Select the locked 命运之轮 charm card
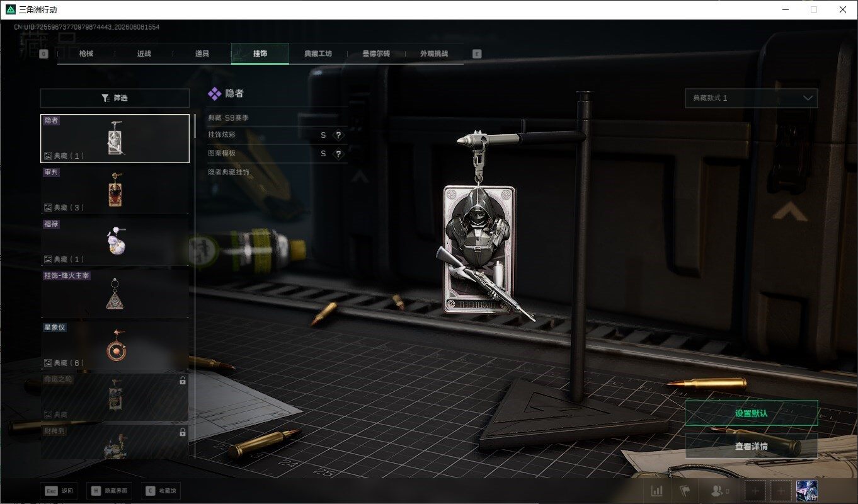Image resolution: width=858 pixels, height=504 pixels. tap(115, 397)
